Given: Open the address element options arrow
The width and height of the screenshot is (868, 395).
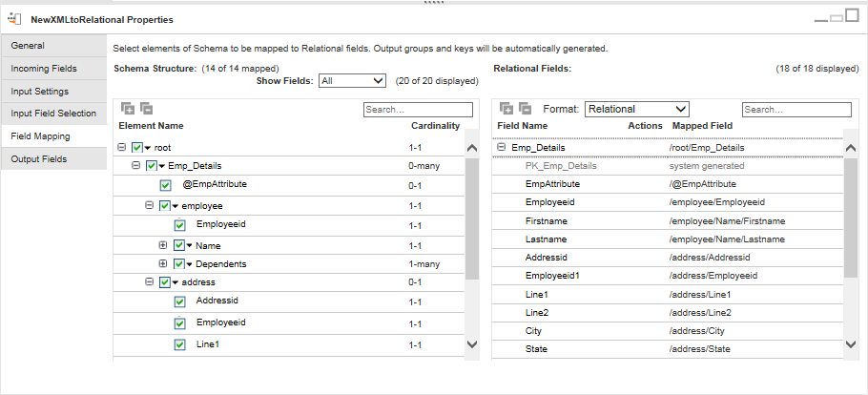Looking at the screenshot, I should pyautogui.click(x=175, y=283).
